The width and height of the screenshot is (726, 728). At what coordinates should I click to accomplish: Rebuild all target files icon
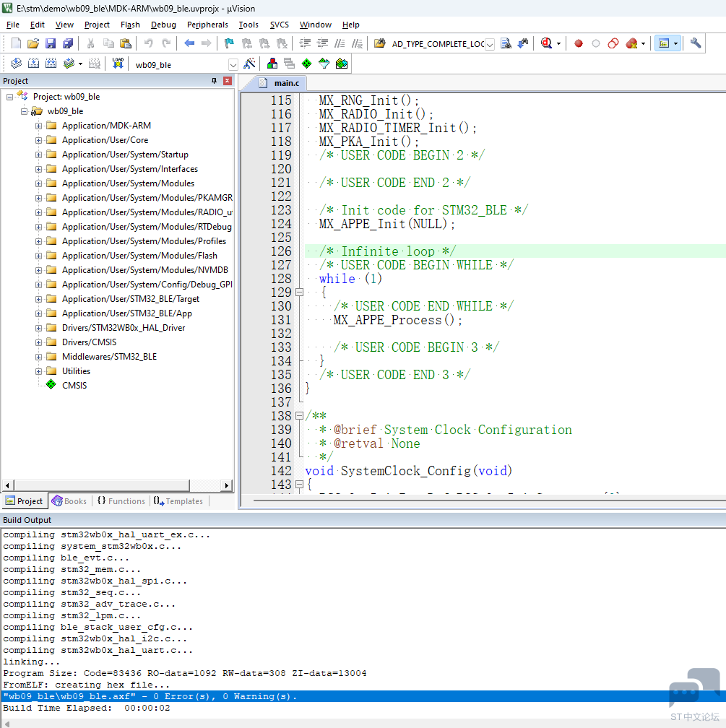coord(51,64)
